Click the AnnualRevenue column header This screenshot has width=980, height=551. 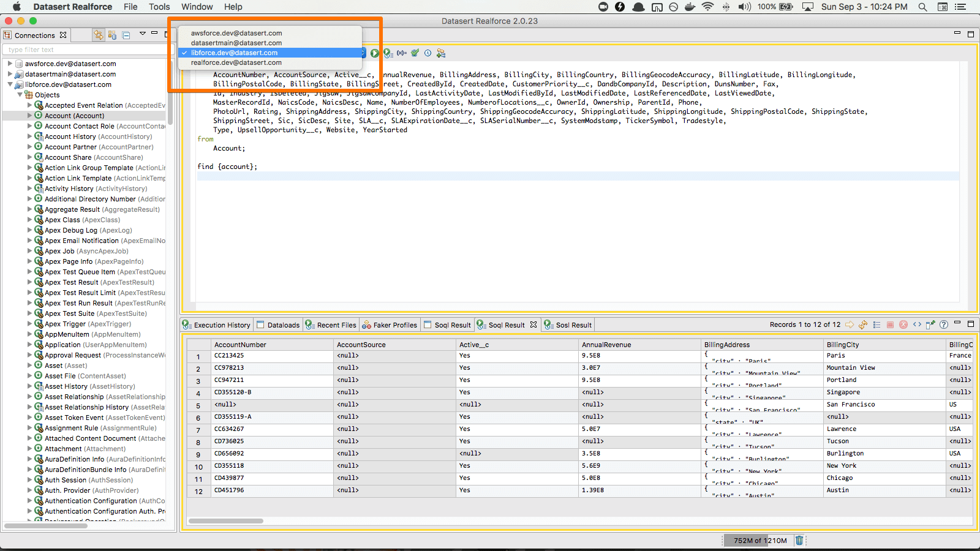[606, 345]
